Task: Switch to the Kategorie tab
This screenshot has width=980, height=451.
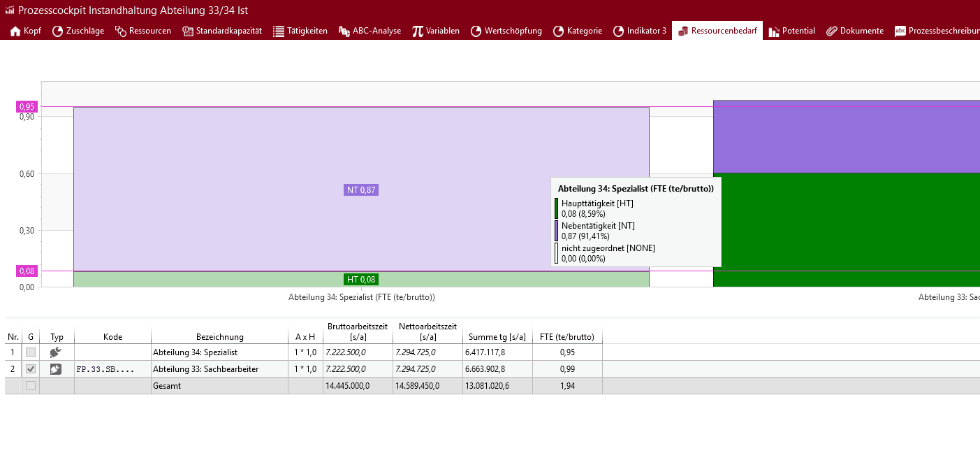Action: click(577, 31)
